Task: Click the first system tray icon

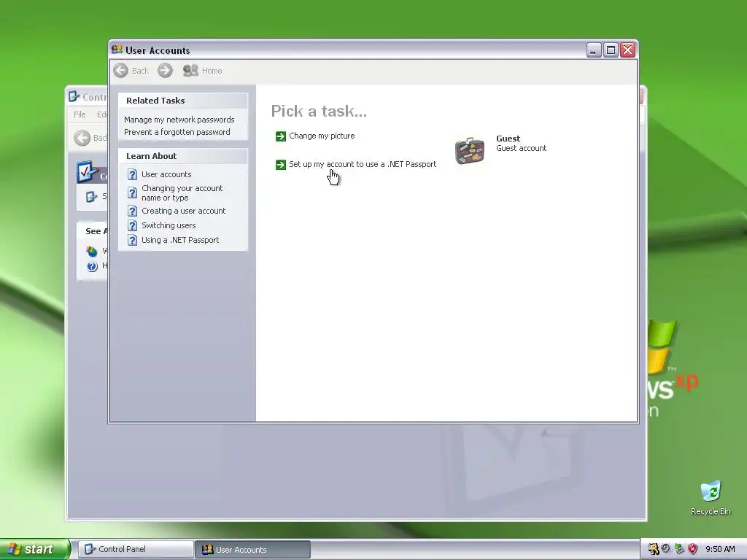Action: coord(653,549)
